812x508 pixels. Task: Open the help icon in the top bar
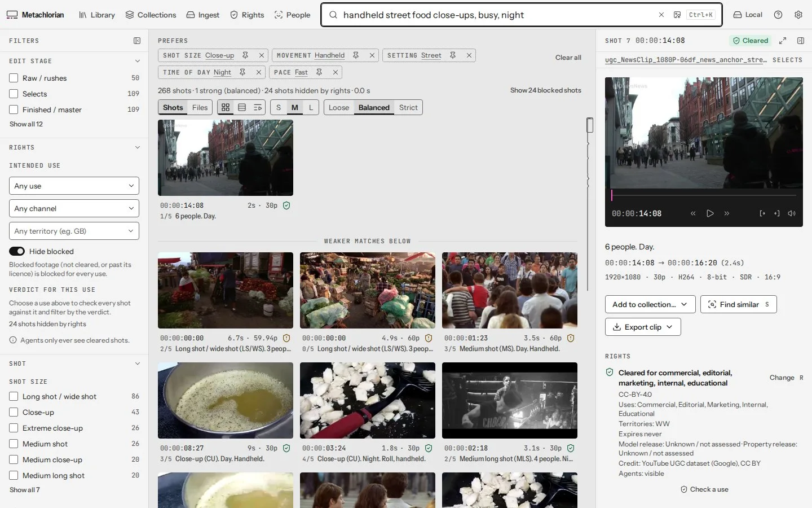pos(778,15)
